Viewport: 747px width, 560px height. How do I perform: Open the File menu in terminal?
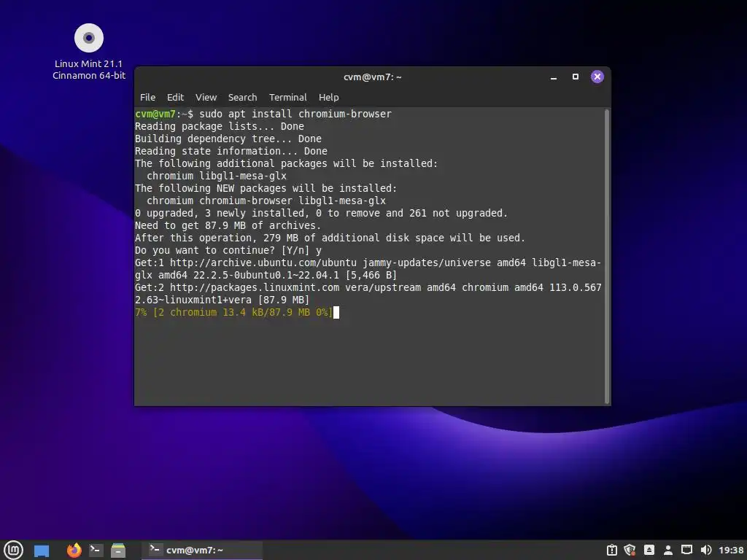click(x=147, y=97)
